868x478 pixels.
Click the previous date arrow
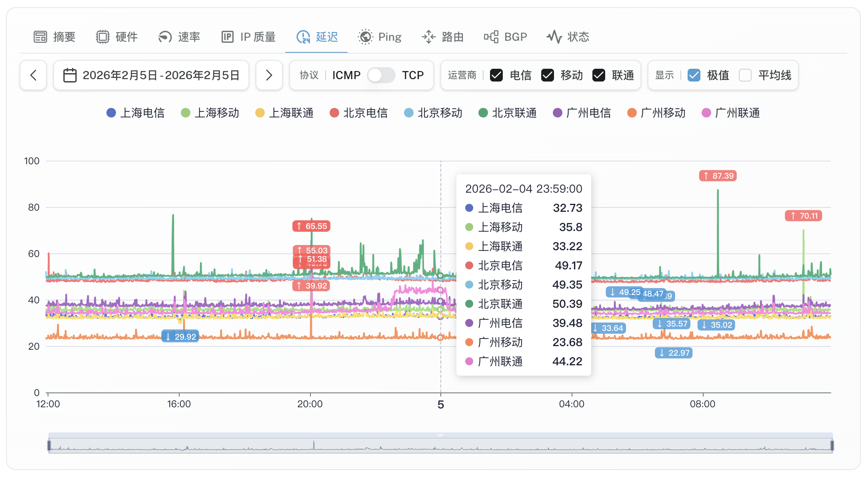coord(33,75)
